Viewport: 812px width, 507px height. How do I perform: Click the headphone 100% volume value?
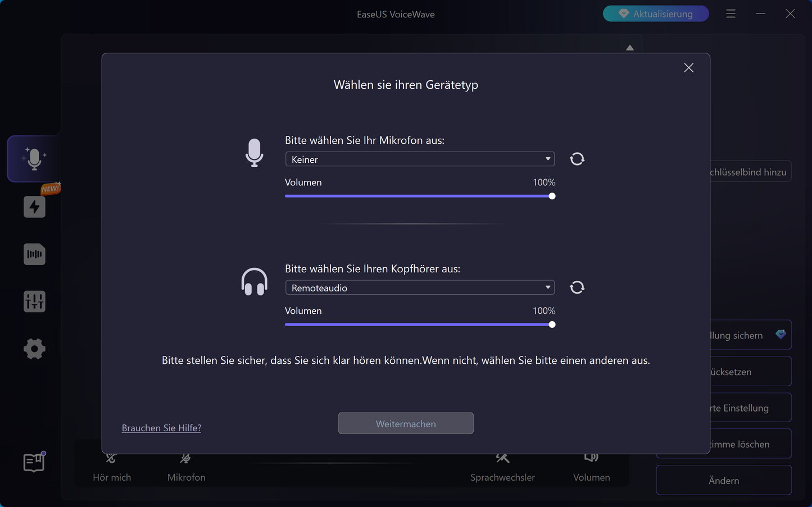pyautogui.click(x=543, y=311)
